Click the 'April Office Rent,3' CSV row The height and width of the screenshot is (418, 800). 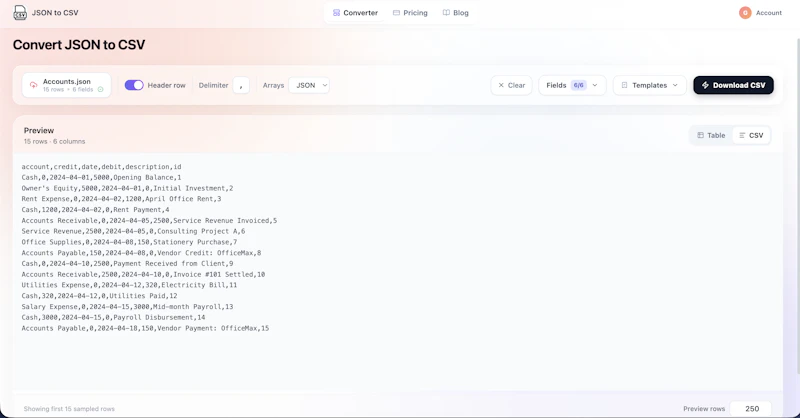121,199
